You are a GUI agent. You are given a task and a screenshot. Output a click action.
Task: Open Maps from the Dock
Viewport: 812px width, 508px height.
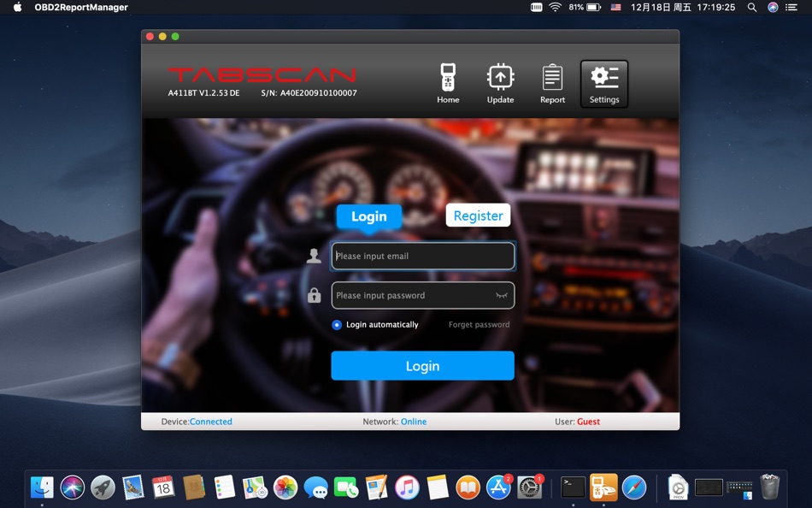click(x=255, y=487)
